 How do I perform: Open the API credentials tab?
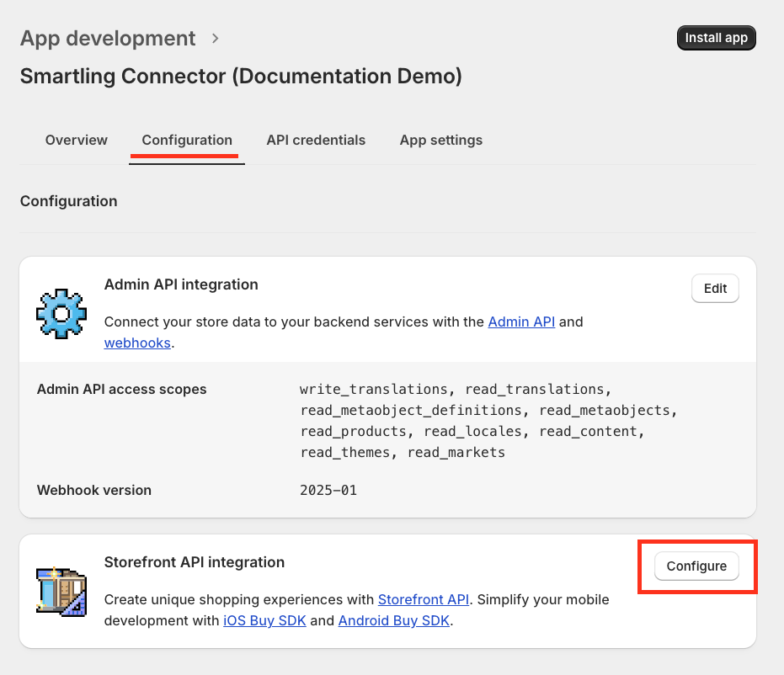pos(316,140)
